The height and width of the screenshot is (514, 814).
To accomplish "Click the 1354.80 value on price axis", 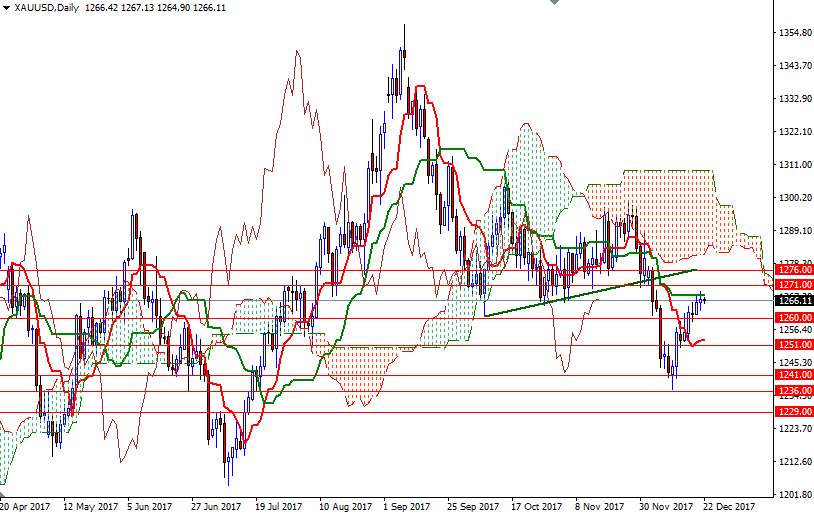I will point(793,33).
